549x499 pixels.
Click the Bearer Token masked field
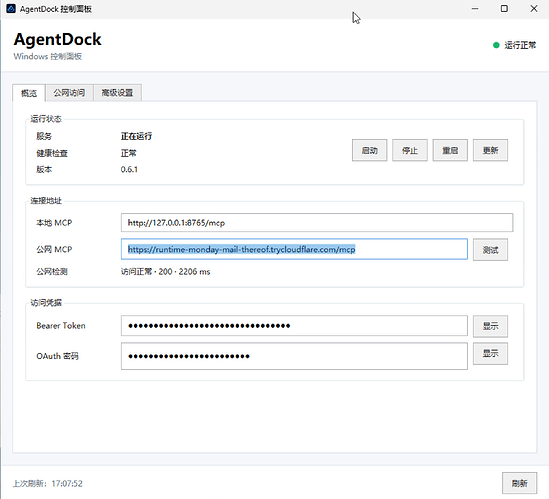click(294, 326)
